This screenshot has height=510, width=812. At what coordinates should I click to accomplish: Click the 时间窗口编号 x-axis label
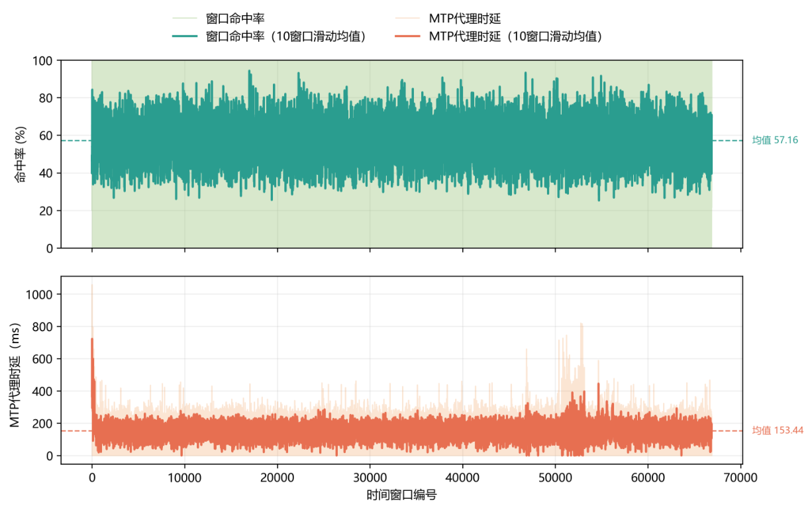point(401,495)
